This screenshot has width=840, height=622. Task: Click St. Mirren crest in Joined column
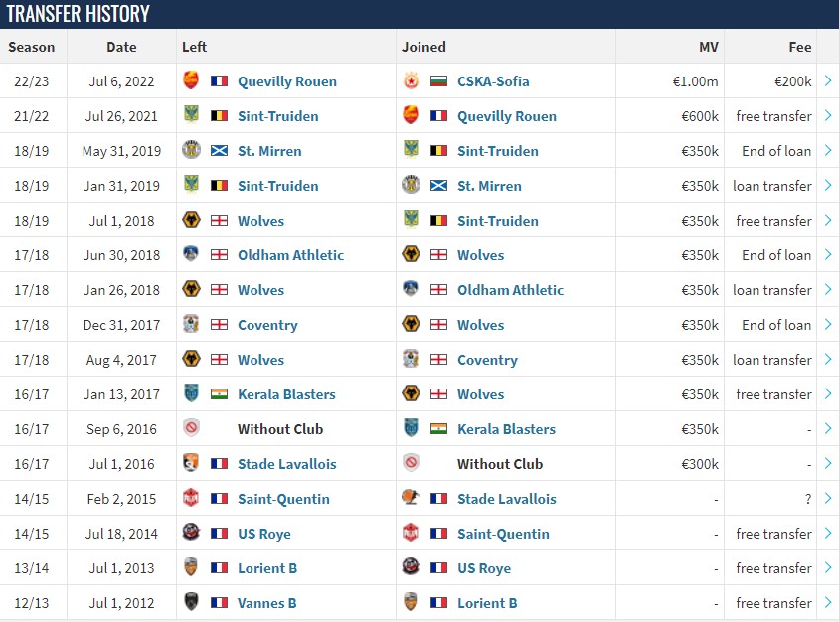pos(411,185)
